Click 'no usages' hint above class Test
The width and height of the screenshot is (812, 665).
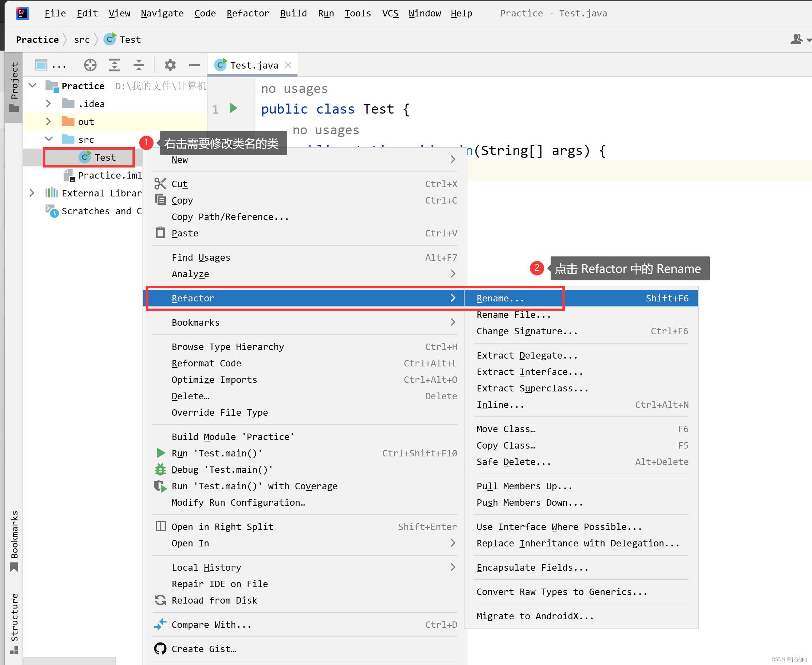294,89
